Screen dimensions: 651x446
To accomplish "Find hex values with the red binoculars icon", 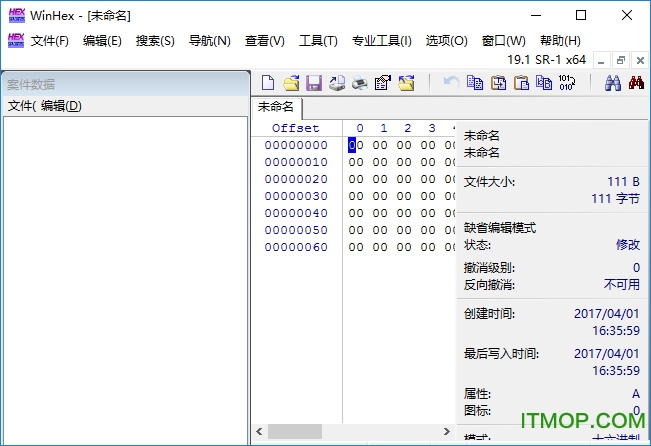I will click(636, 83).
